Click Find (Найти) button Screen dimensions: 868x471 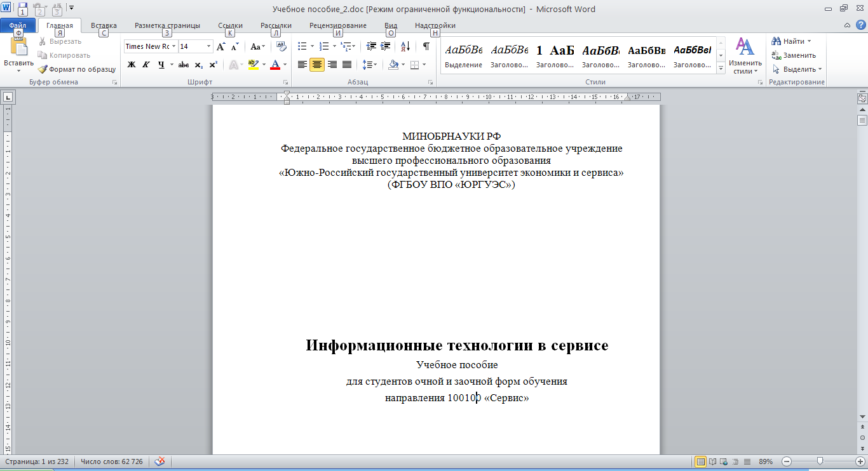790,41
